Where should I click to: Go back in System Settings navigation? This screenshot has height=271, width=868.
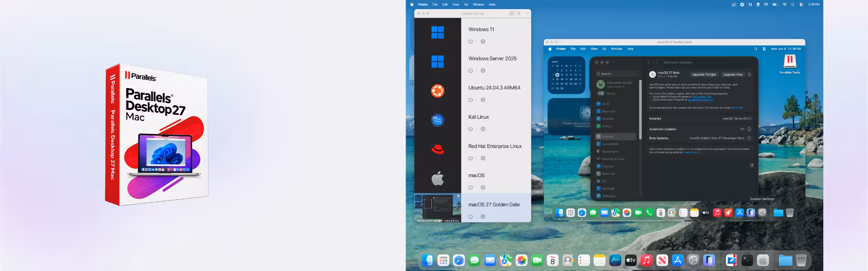tap(649, 62)
